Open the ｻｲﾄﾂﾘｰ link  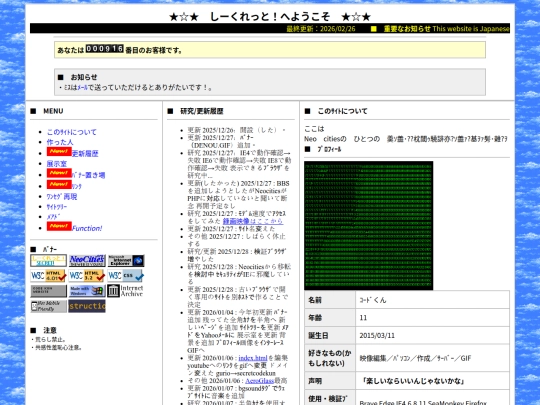57,207
